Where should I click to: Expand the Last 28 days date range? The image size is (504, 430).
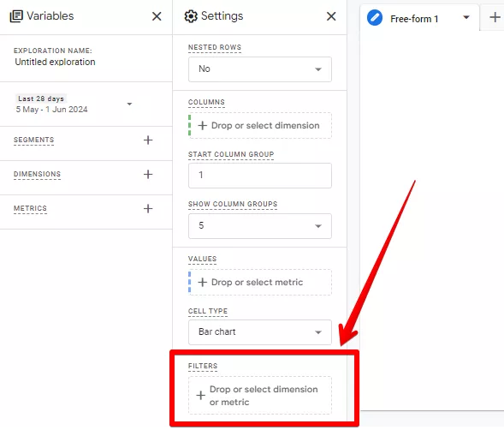click(74, 104)
